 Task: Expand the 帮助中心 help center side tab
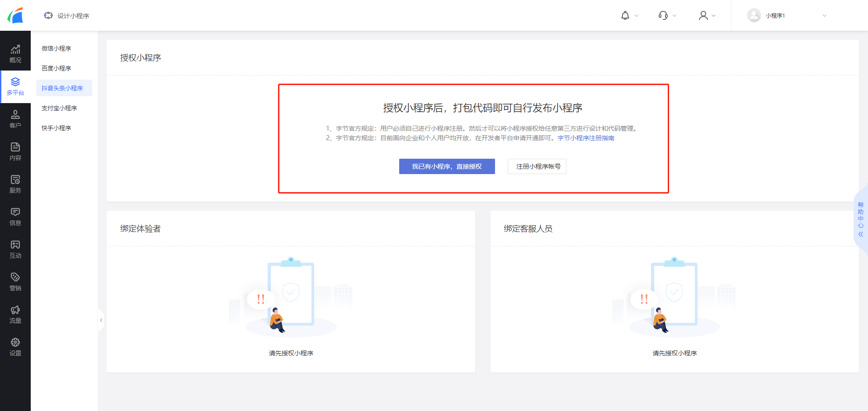point(861,220)
